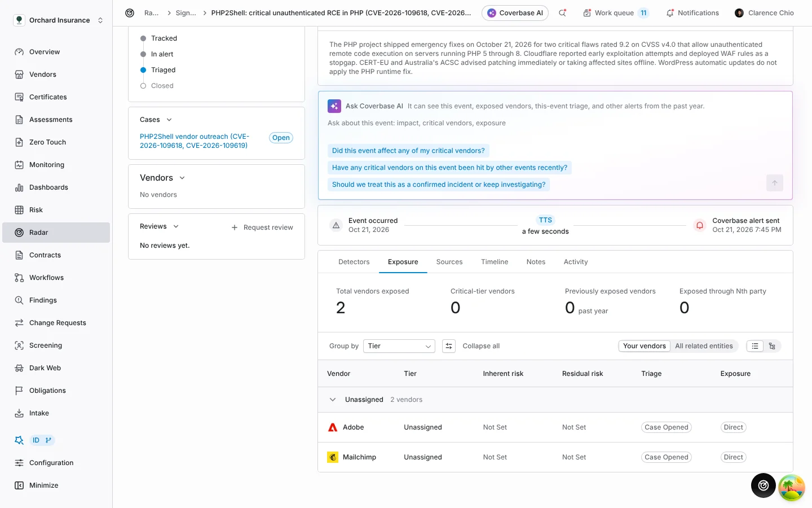Click the Adobe vendor logo
This screenshot has width=812, height=508.
(x=333, y=427)
